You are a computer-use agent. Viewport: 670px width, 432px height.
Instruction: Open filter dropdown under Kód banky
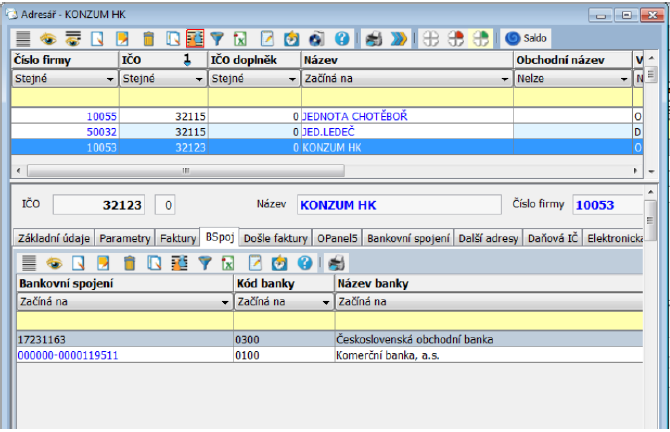(325, 301)
